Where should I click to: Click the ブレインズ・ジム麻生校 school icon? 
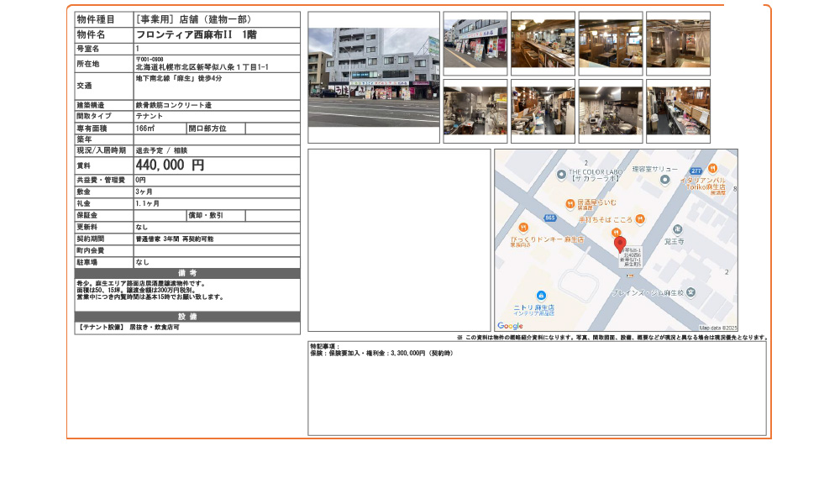(690, 291)
